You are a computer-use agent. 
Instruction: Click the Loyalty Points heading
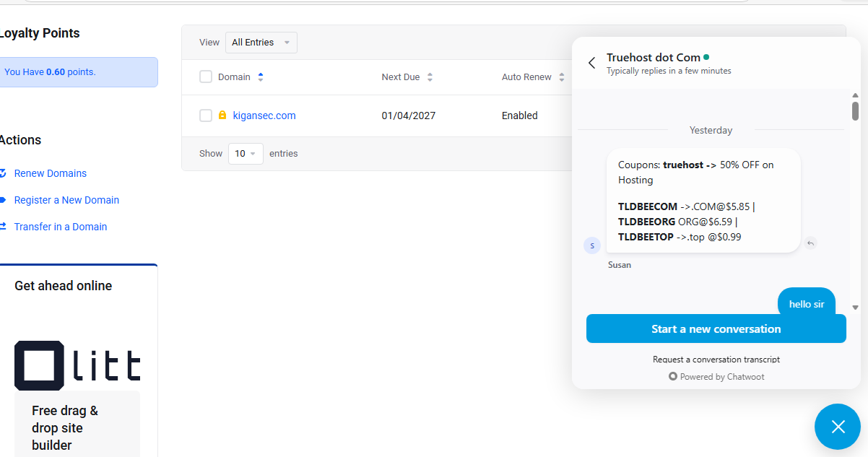coord(39,33)
